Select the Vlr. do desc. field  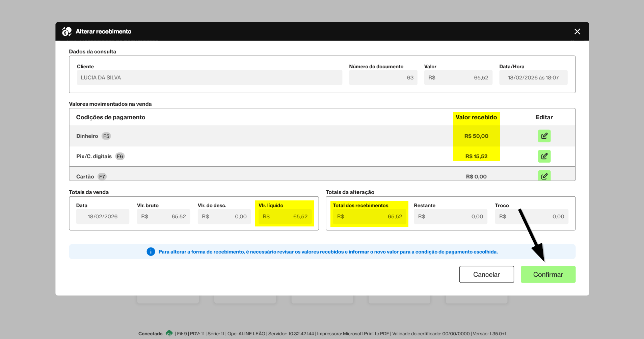224,216
